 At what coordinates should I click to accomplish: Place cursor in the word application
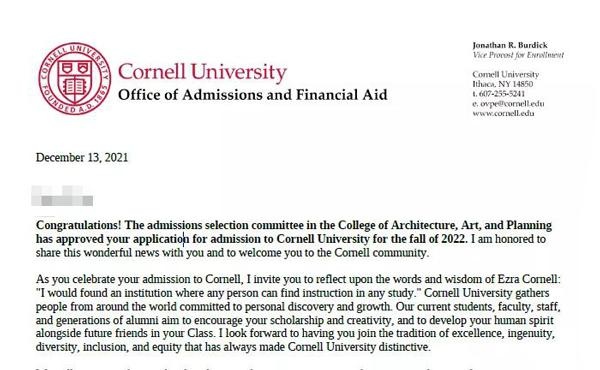pyautogui.click(x=161, y=239)
